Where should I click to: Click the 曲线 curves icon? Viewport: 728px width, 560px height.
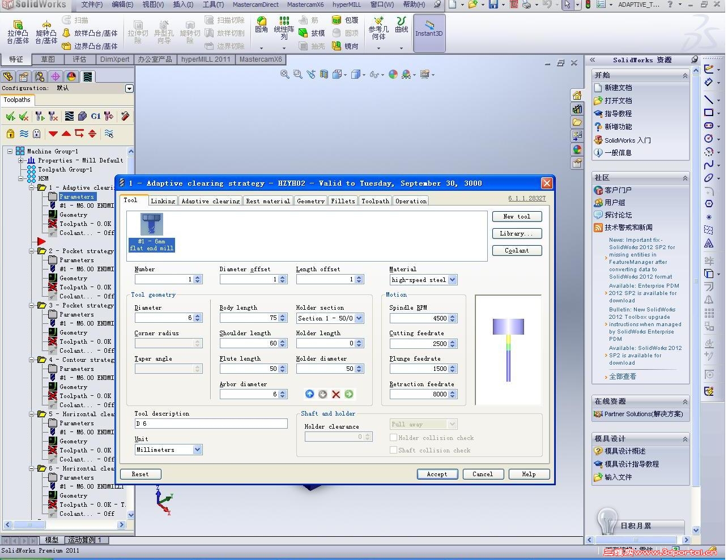402,25
